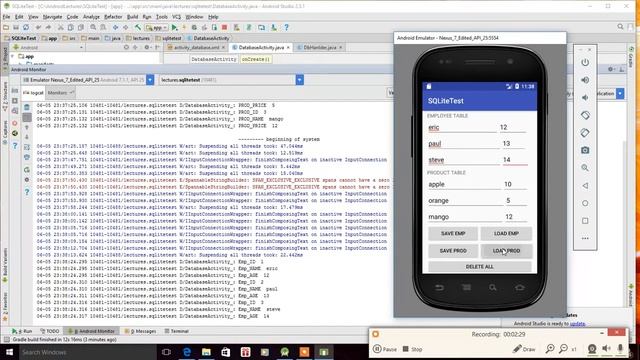Click the phone frame hardware home button
This screenshot has height=360, width=640.
click(519, 288)
